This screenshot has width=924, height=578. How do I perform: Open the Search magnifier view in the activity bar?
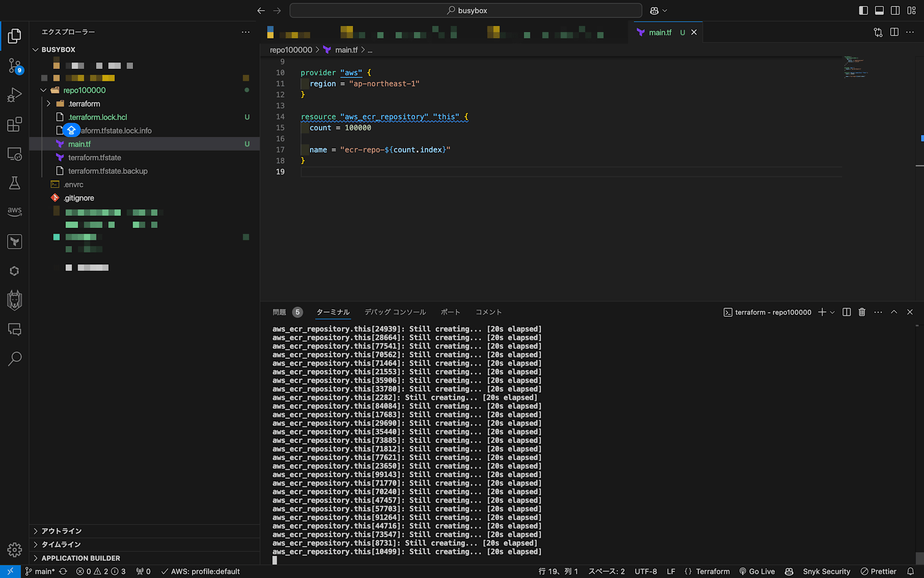coord(14,358)
